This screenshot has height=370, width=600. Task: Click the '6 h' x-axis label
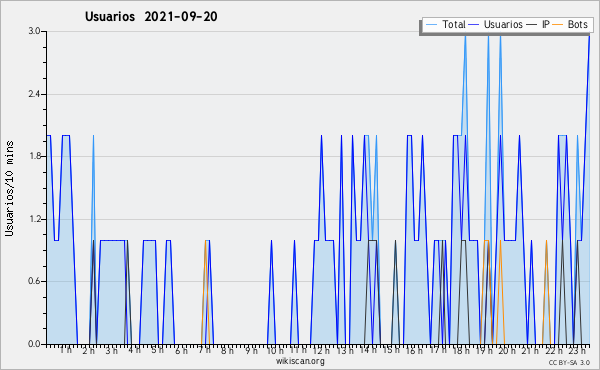[x=181, y=351]
